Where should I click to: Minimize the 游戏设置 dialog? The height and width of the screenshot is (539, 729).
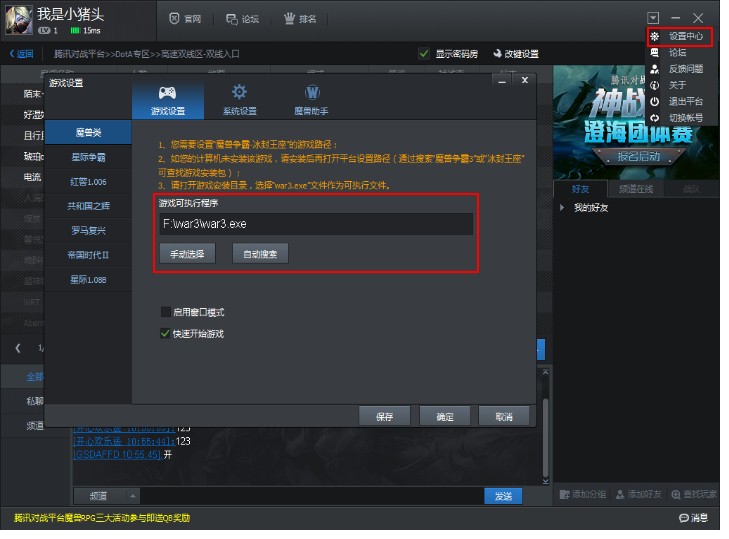coord(502,81)
